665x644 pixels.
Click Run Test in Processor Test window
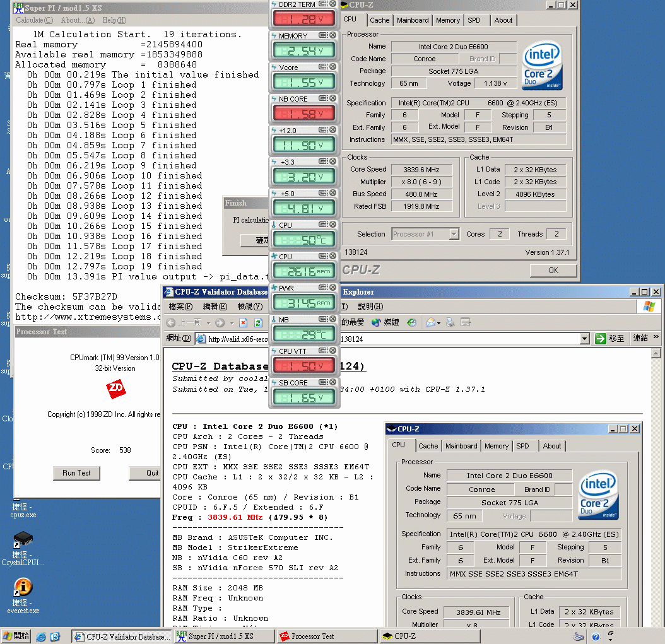coord(76,472)
